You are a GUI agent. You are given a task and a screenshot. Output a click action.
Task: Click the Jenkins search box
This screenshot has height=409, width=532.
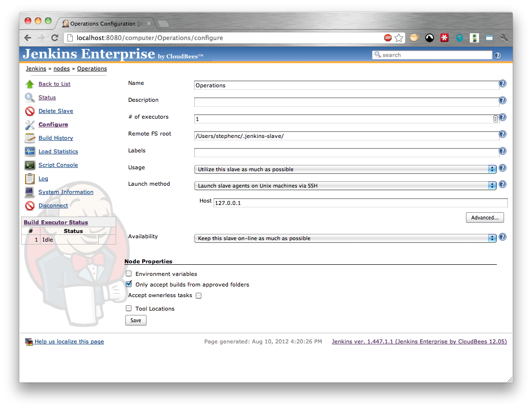pos(432,55)
